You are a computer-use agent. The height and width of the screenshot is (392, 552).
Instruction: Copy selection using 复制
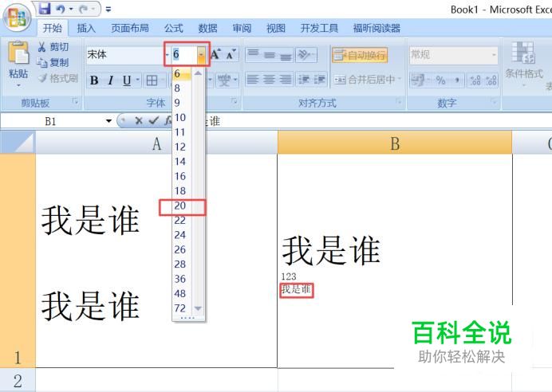click(53, 63)
